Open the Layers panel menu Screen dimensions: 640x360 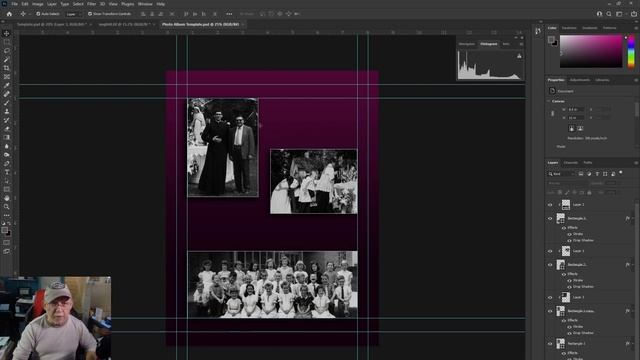[636, 163]
